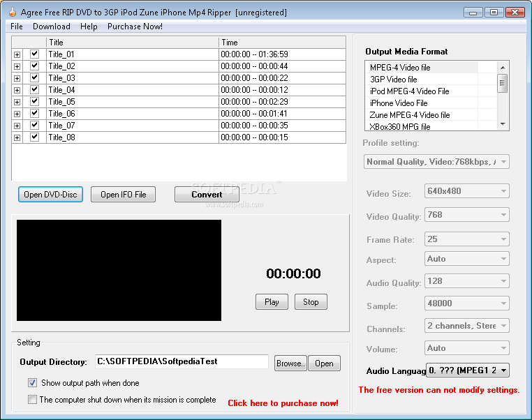532x420 pixels.
Task: Expand the Title_01 row
Action: (x=17, y=54)
